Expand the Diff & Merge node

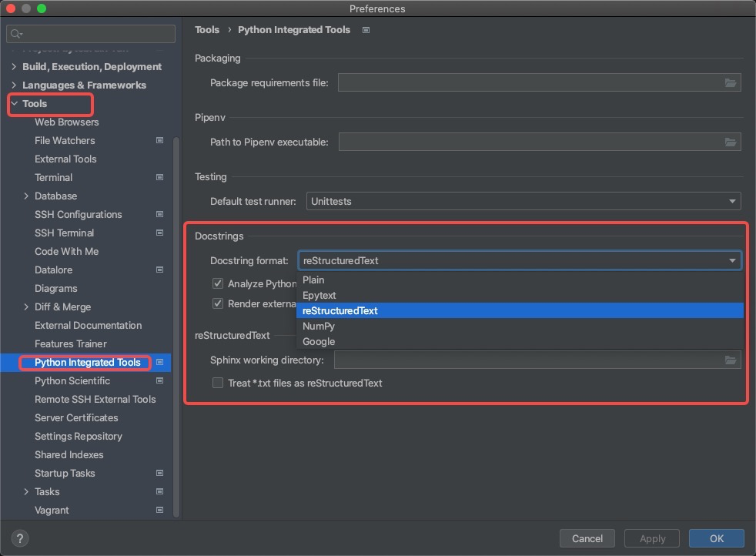[x=26, y=306]
